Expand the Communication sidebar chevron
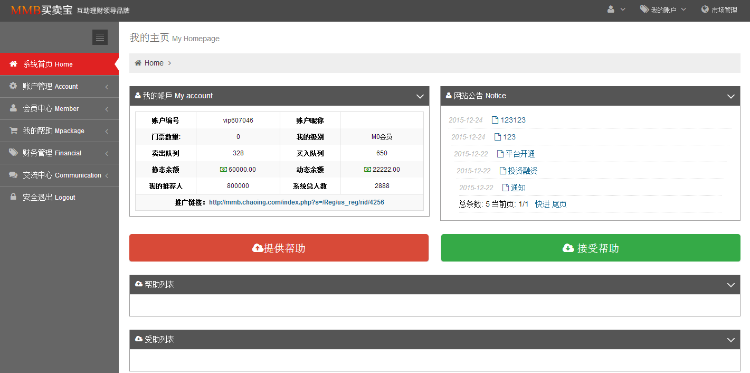The height and width of the screenshot is (373, 750). click(x=107, y=175)
